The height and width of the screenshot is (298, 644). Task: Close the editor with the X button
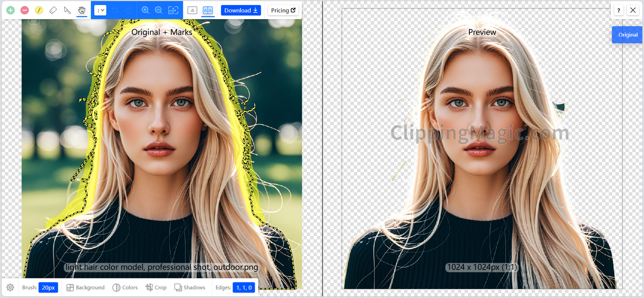click(x=633, y=10)
